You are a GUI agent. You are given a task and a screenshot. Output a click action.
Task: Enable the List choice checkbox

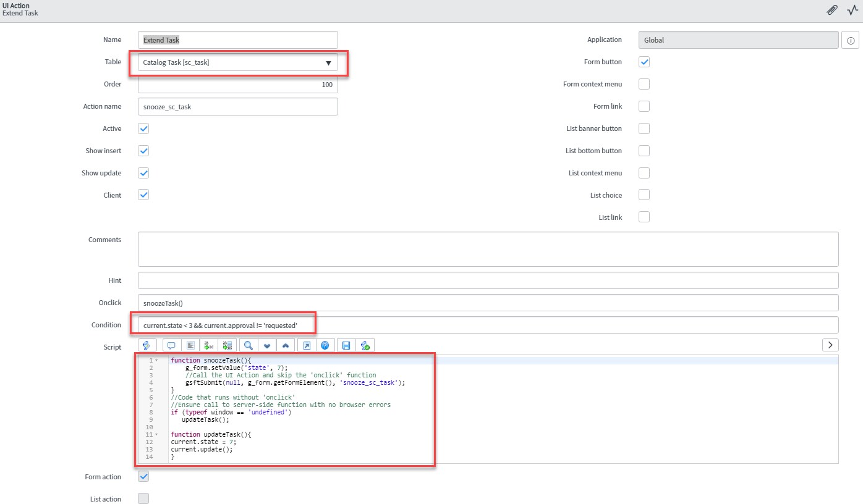click(644, 195)
